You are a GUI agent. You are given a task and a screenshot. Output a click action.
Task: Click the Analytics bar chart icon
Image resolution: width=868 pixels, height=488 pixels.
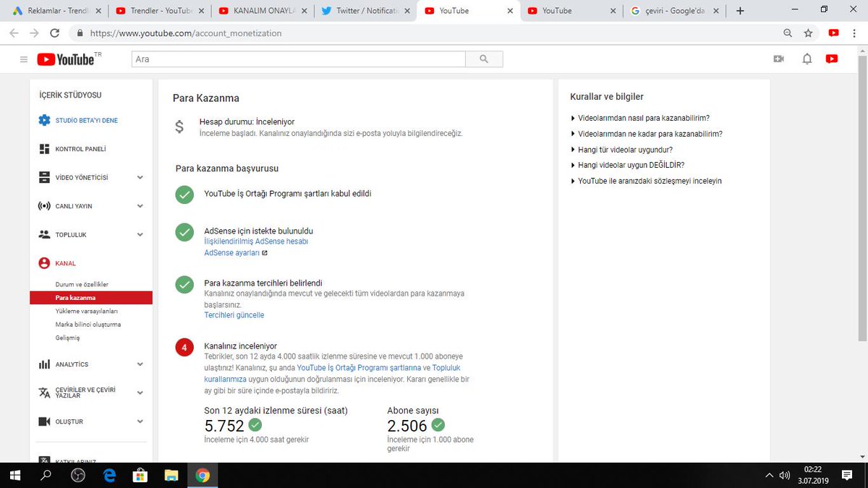click(44, 364)
